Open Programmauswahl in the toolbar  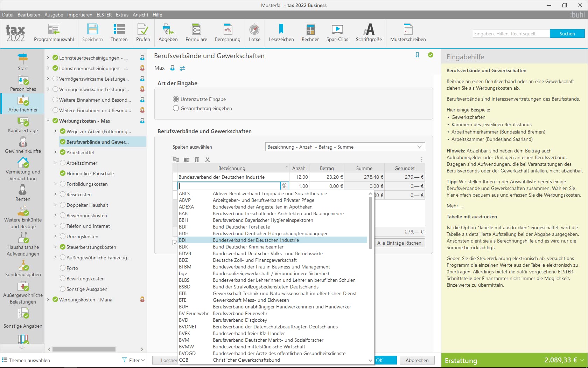[x=54, y=33]
